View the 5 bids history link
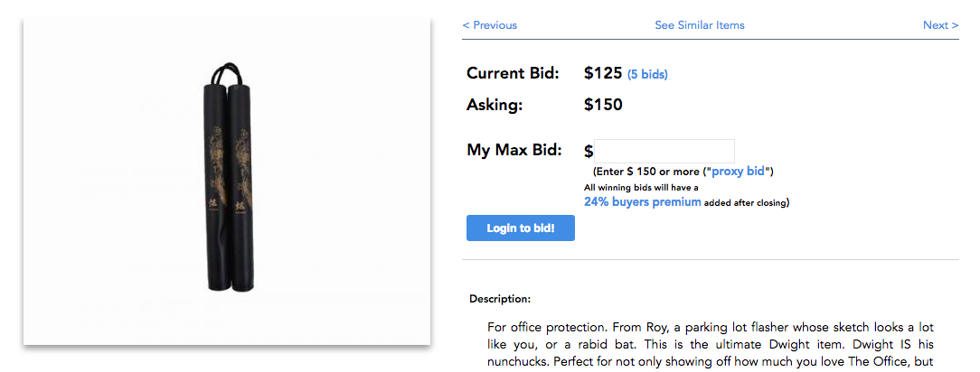 [x=647, y=75]
